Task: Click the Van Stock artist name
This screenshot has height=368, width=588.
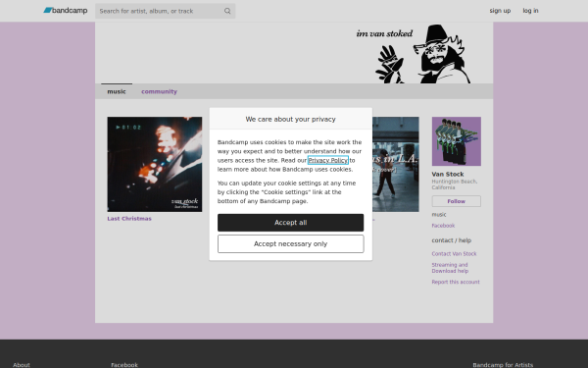Action: [x=448, y=175]
